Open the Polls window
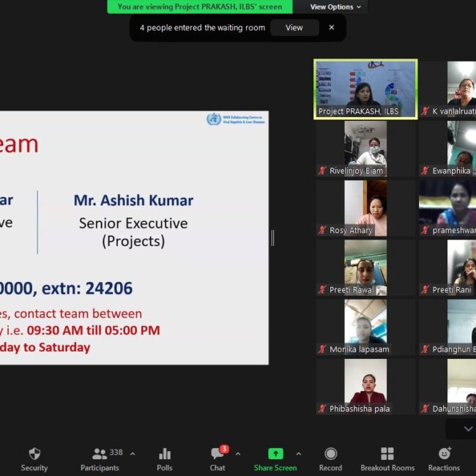The width and height of the screenshot is (476, 476). (x=165, y=459)
